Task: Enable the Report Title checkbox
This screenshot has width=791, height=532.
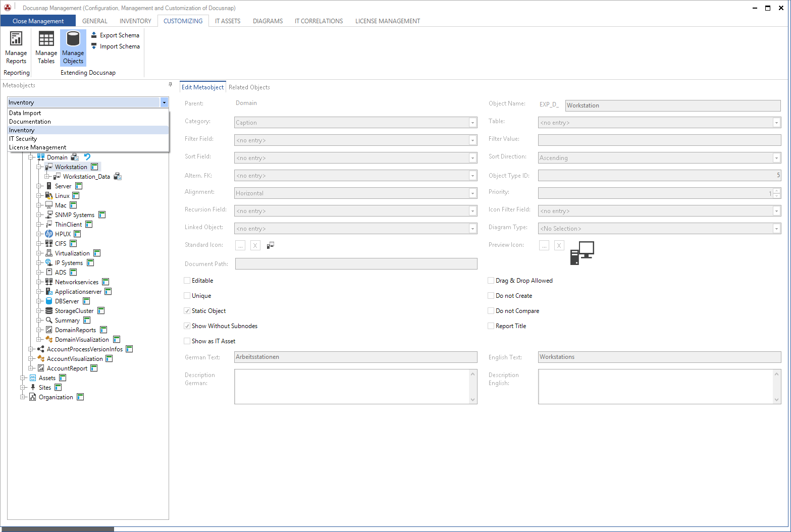Action: click(x=491, y=326)
